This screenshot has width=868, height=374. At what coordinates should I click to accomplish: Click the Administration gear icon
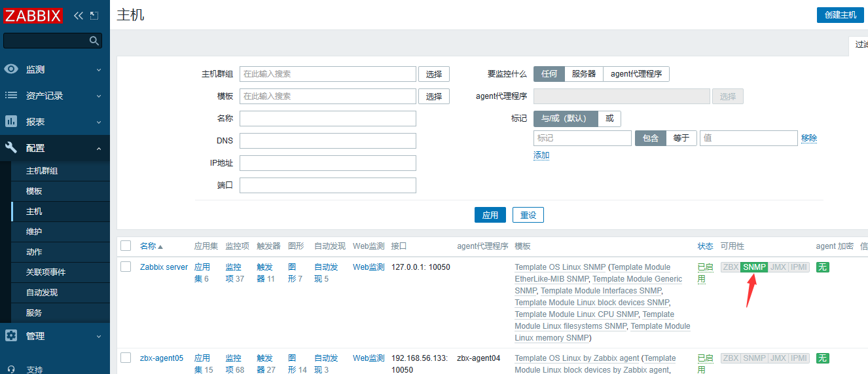tap(11, 336)
